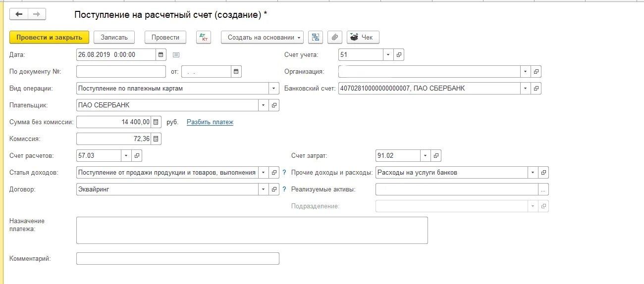644x284 pixels.
Task: Open the Банковский счет item form icon
Action: click(536, 88)
